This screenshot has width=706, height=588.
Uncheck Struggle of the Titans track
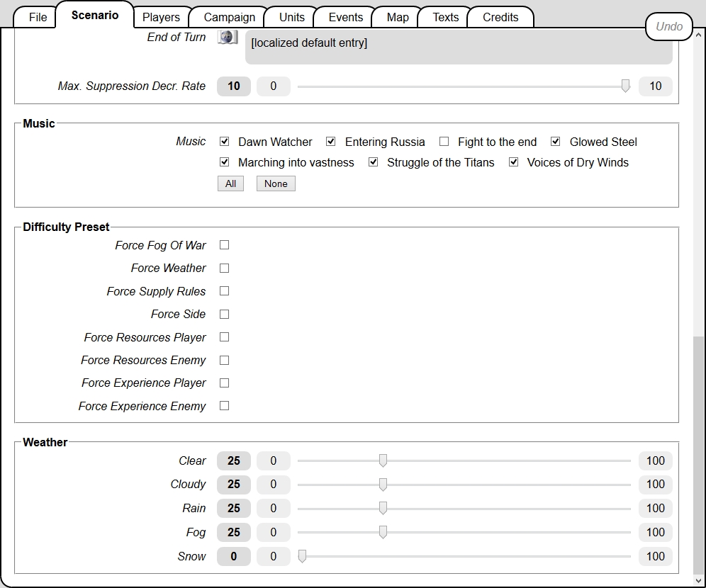pos(374,162)
